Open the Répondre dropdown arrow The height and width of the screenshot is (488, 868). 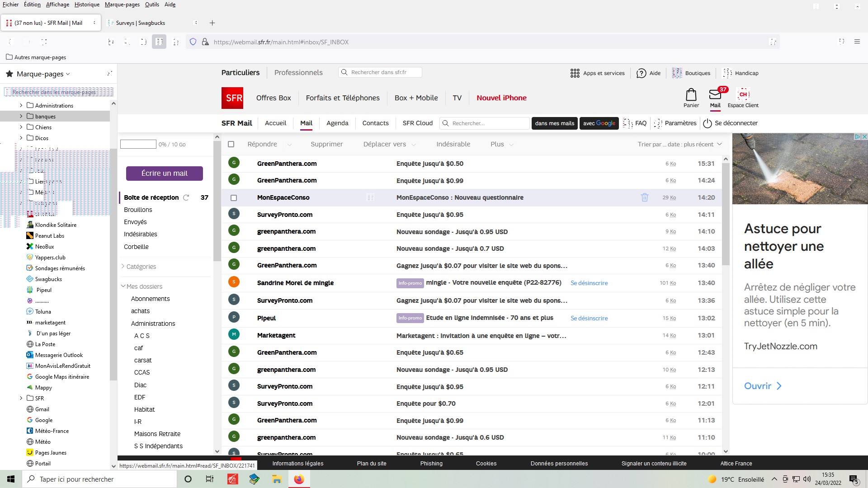click(289, 145)
